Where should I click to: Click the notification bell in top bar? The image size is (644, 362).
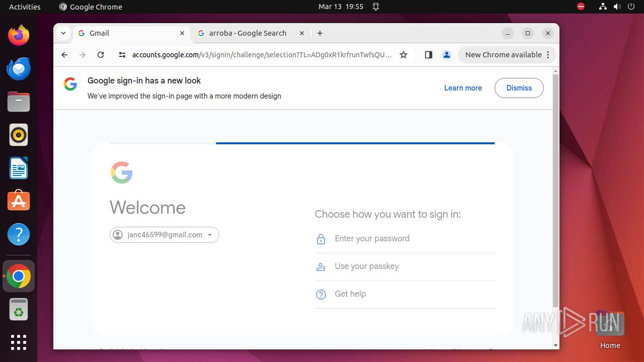376,7
